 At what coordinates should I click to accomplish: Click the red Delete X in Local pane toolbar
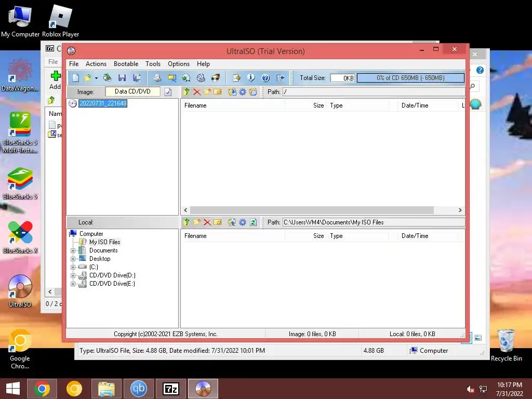tap(207, 222)
